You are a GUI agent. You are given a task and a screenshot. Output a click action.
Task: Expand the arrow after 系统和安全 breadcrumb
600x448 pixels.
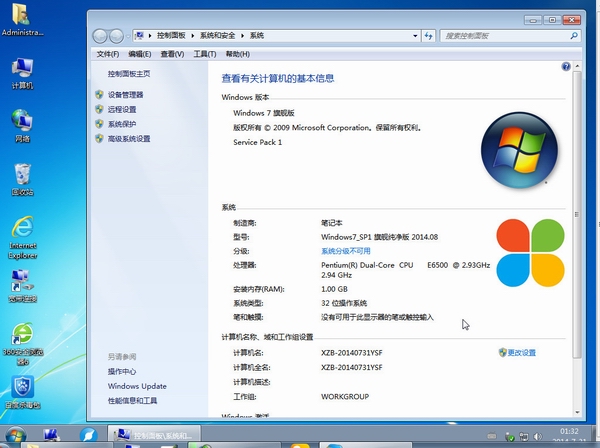pos(243,36)
